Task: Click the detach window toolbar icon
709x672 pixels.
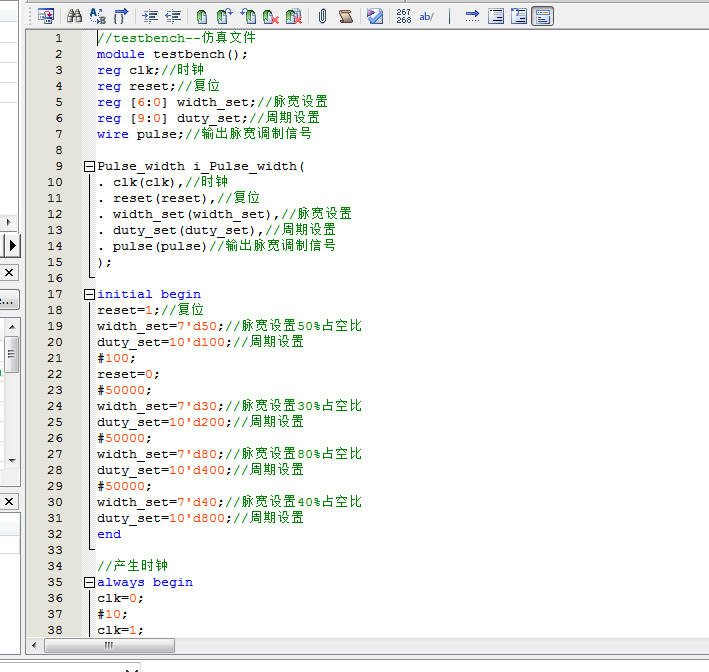Action: (x=46, y=17)
